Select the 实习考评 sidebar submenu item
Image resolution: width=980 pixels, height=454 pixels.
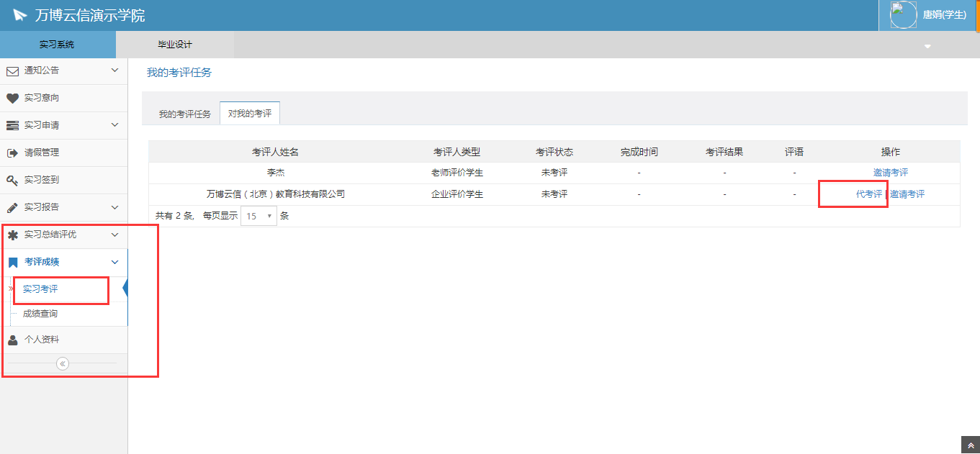(x=40, y=289)
